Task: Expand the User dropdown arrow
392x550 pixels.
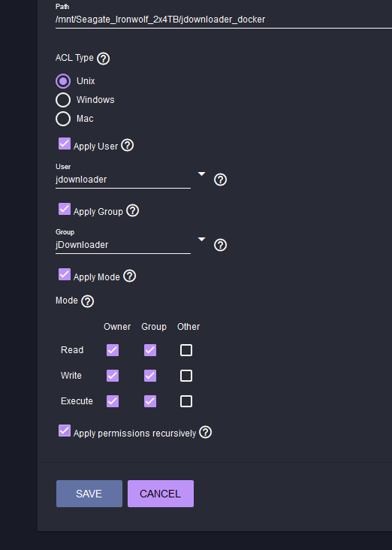Action: (201, 174)
